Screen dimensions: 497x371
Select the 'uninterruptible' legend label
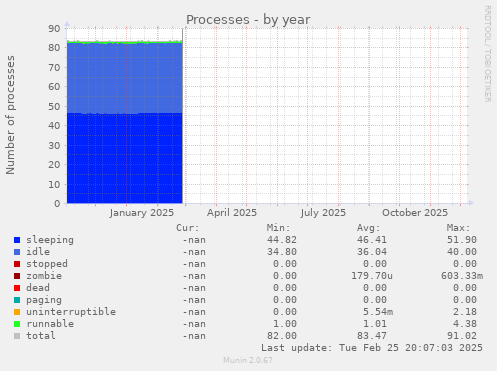[x=71, y=312]
